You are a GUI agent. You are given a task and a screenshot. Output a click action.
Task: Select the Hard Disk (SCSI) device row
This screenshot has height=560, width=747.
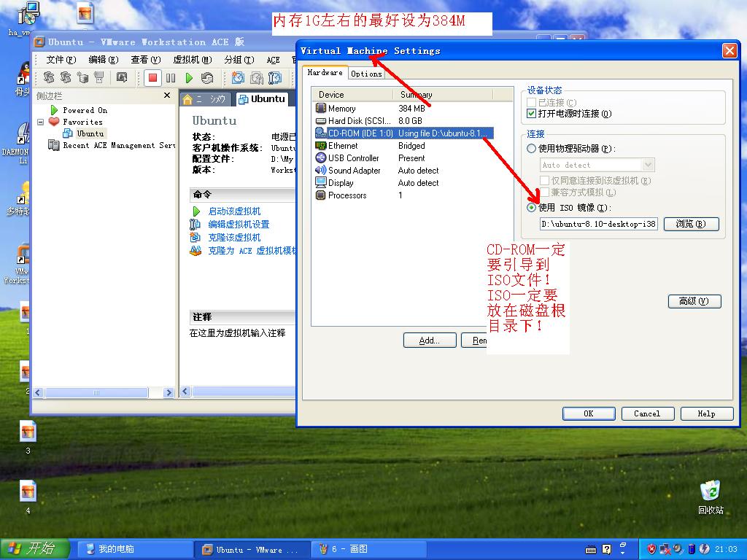(x=404, y=121)
